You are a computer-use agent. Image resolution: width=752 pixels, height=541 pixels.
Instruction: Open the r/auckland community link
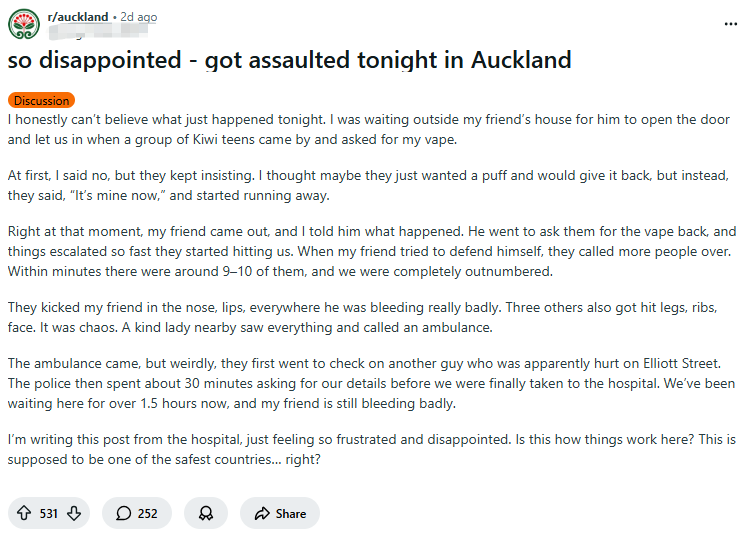[78, 17]
